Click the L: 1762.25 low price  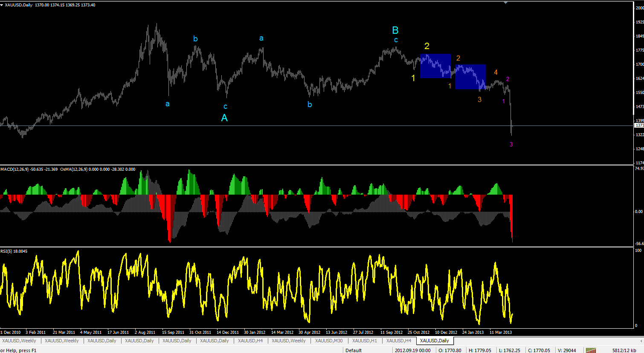point(509,350)
